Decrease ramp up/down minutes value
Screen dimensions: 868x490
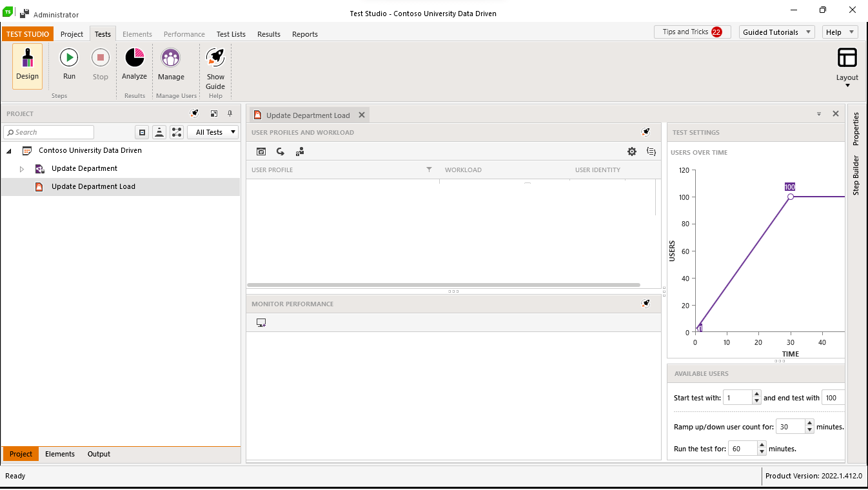810,430
